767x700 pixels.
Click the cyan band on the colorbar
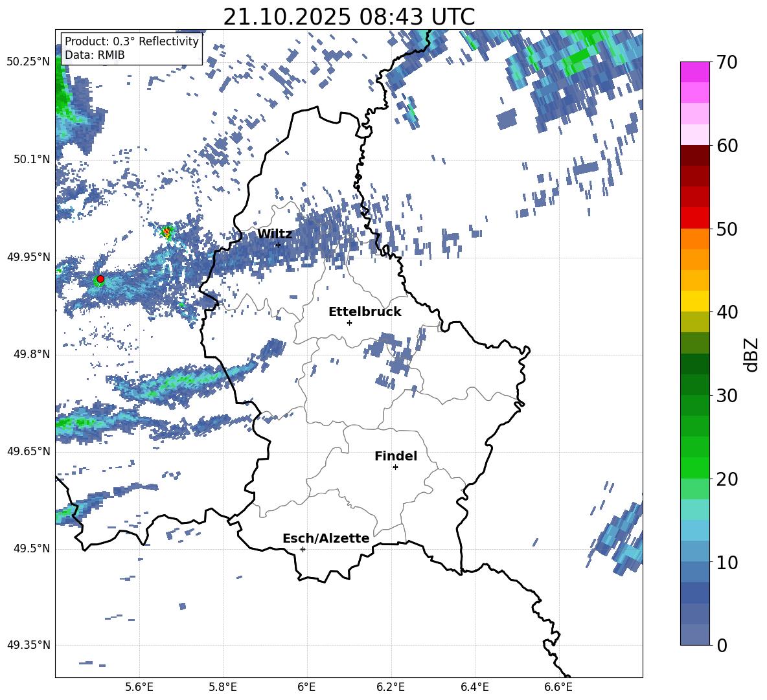(694, 510)
